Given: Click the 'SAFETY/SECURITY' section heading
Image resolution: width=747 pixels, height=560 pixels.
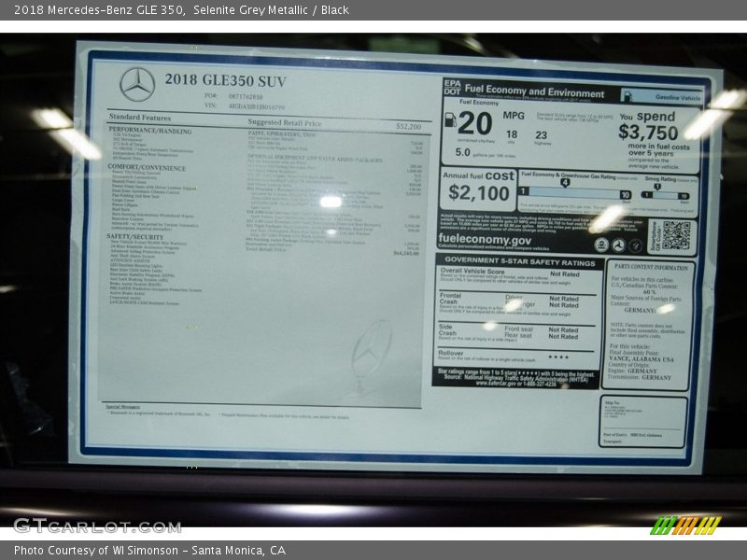Looking at the screenshot, I should click(x=134, y=237).
